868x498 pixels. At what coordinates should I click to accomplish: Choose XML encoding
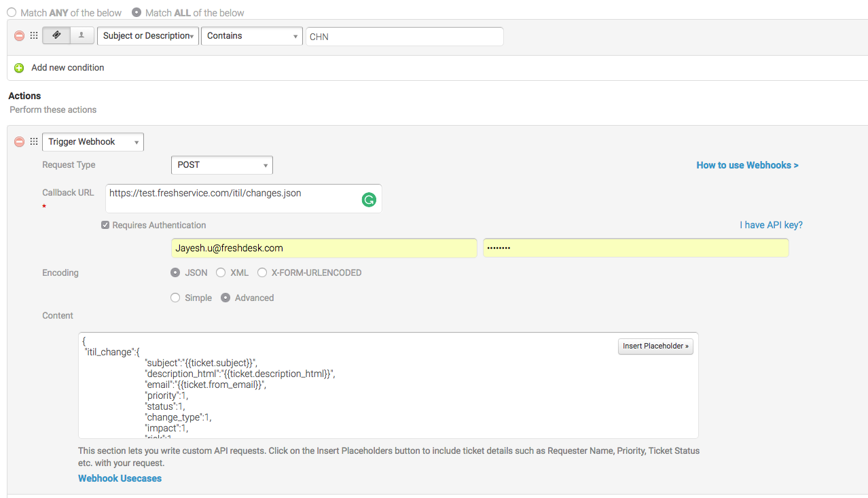(x=221, y=272)
